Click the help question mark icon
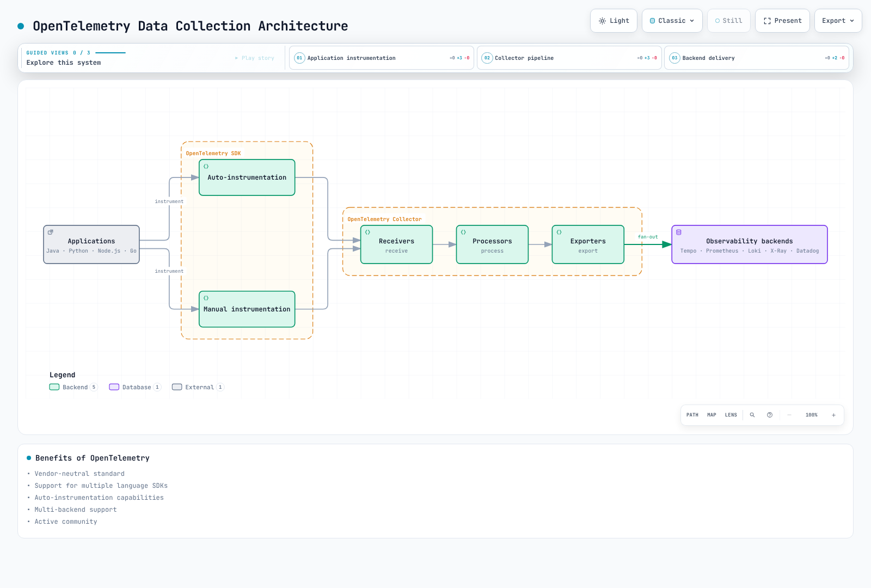Screen dimensions: 871x588 tap(770, 415)
